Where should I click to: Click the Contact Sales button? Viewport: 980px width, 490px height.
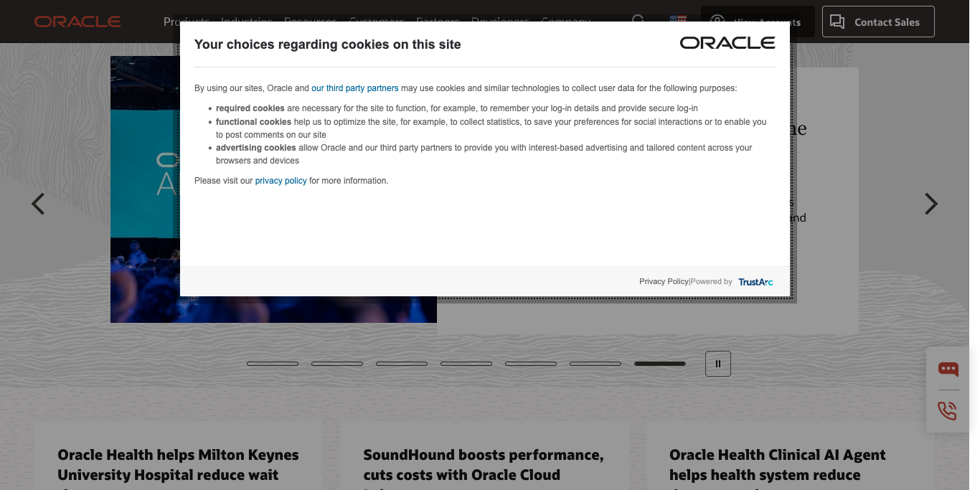tap(878, 22)
